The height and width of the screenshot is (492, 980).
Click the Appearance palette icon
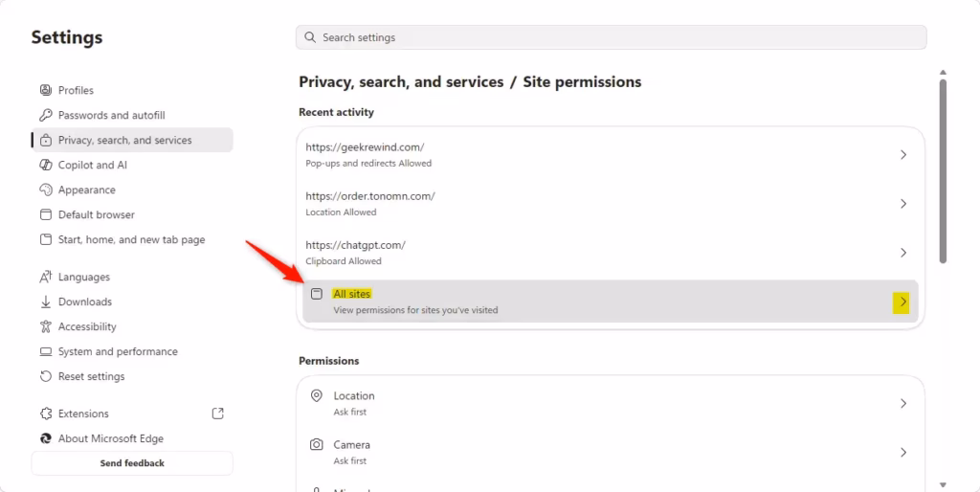pos(46,190)
